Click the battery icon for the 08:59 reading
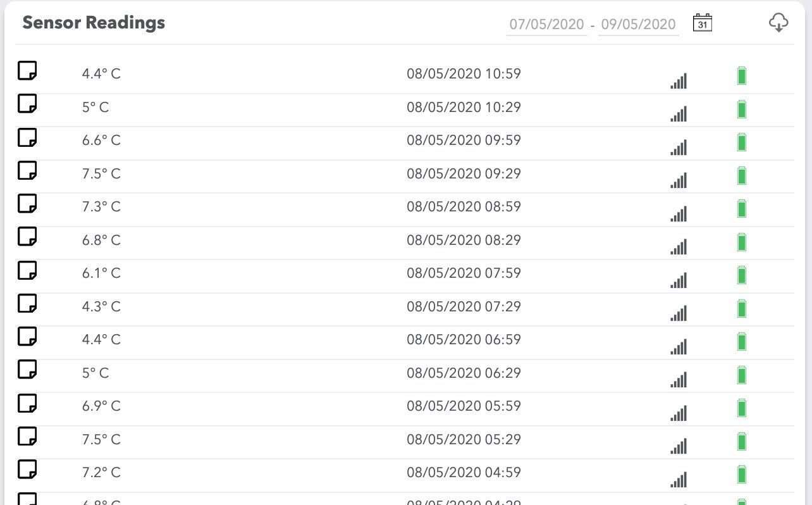The image size is (812, 505). point(742,208)
